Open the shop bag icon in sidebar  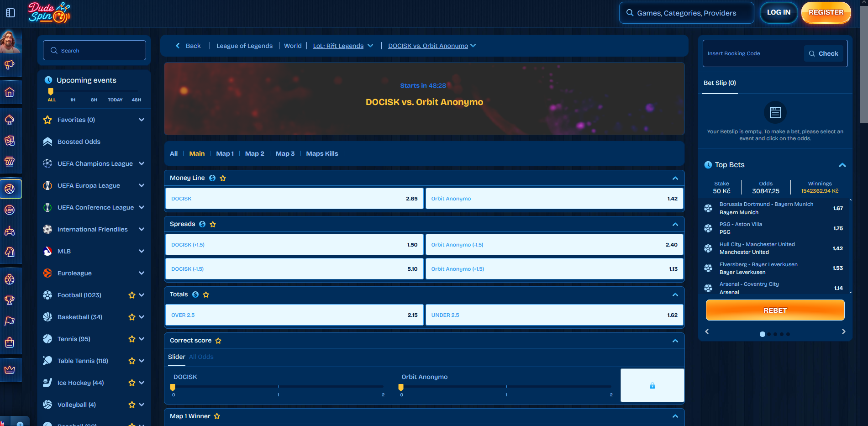coord(10,342)
